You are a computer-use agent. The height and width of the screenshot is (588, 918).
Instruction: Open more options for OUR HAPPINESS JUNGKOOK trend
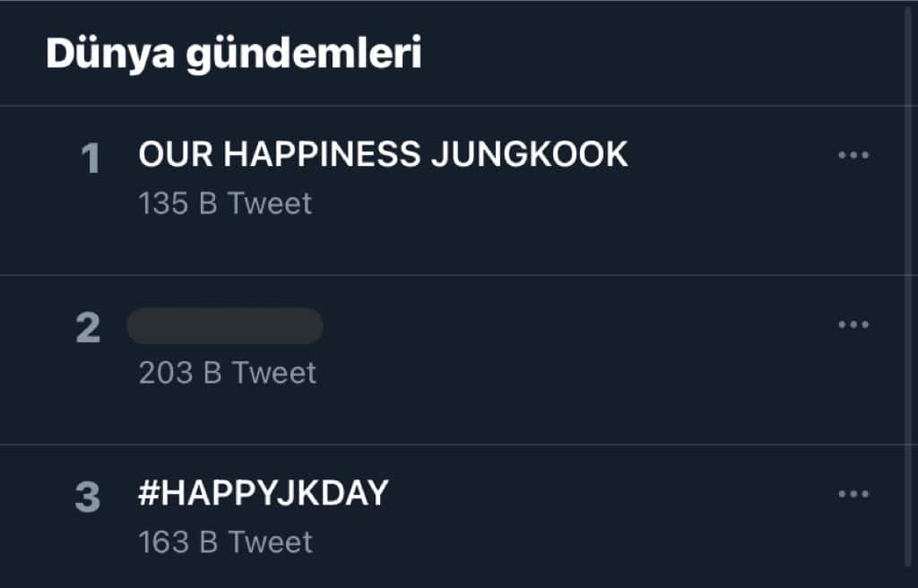(x=853, y=155)
